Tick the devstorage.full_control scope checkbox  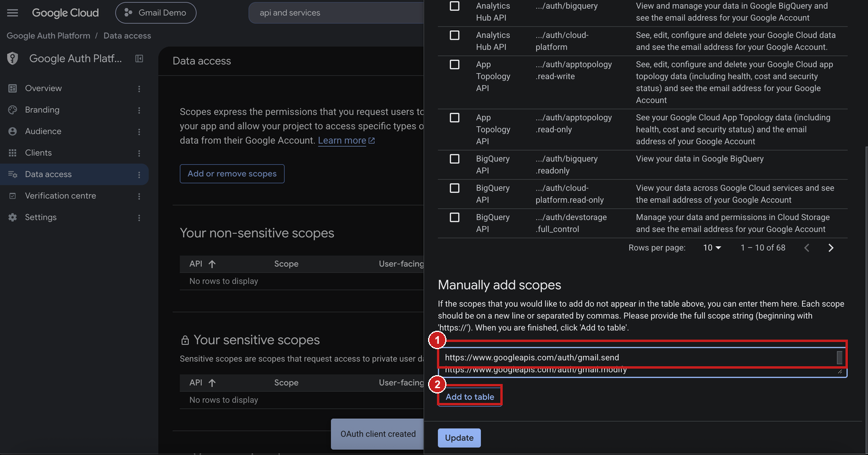coord(455,217)
